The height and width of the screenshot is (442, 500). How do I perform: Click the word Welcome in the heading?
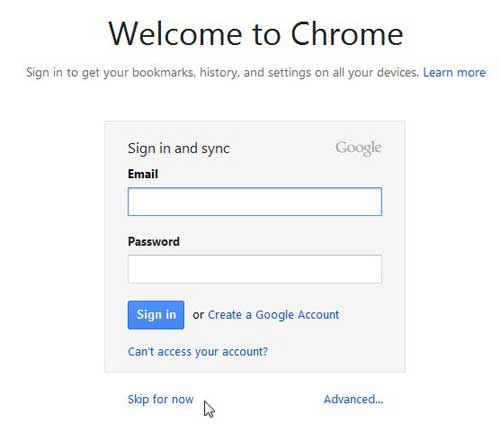[x=175, y=34]
